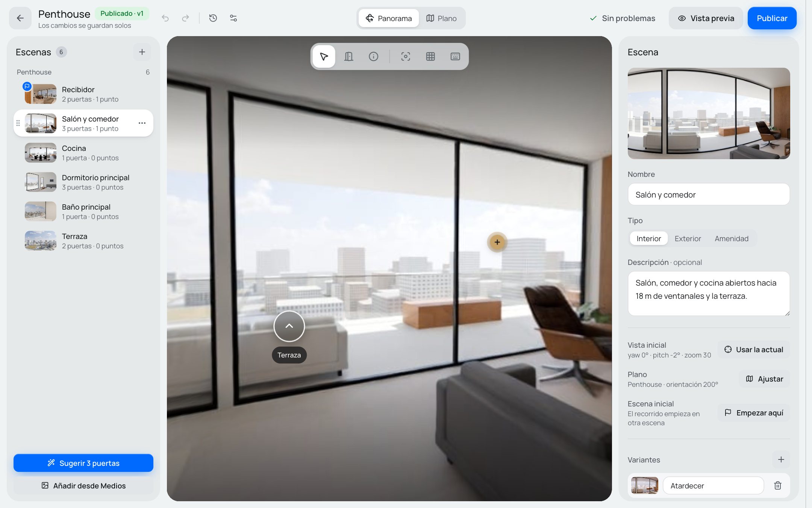Open keyboard shortcuts icon
This screenshot has height=508, width=812.
click(455, 56)
